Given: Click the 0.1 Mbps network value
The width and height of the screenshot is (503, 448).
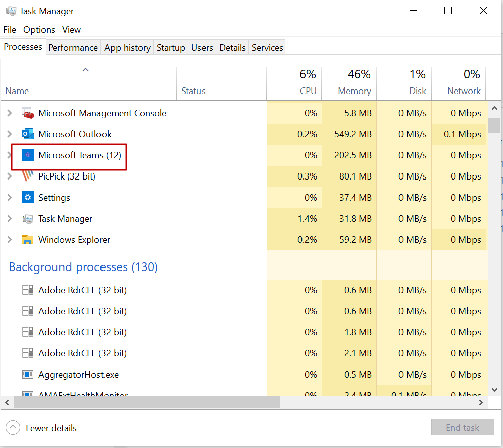Looking at the screenshot, I should click(462, 134).
